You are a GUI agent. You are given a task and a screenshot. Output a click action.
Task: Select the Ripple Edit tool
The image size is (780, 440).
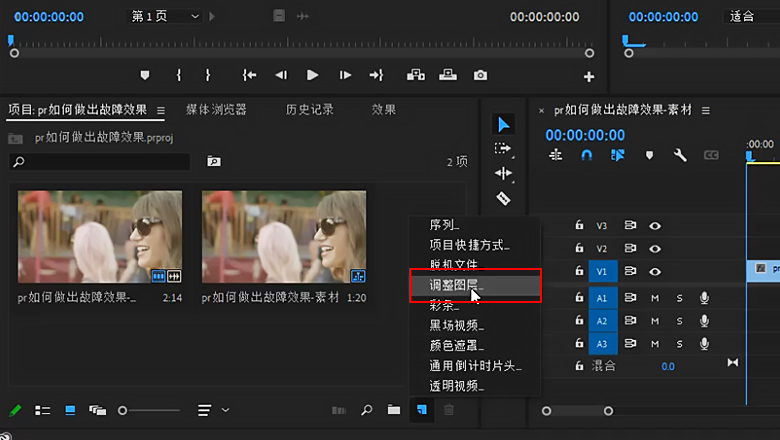click(x=503, y=173)
